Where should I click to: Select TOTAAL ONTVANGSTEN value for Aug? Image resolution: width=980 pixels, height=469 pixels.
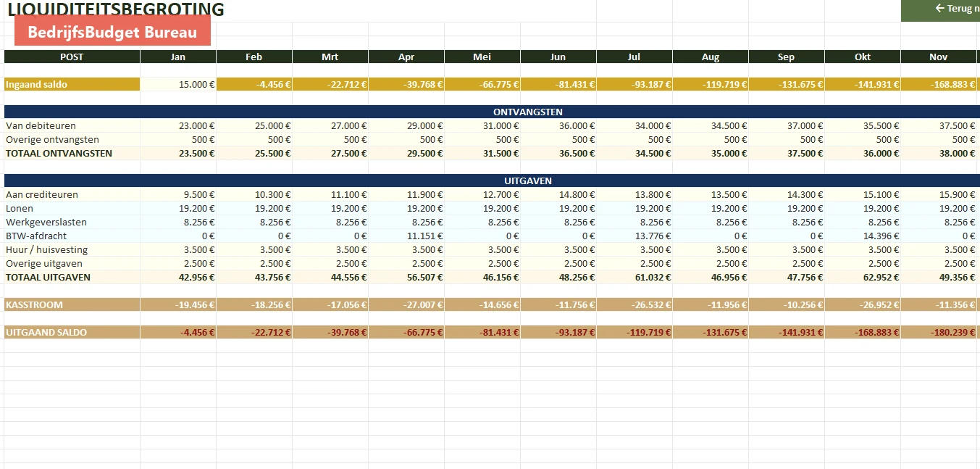tap(711, 153)
